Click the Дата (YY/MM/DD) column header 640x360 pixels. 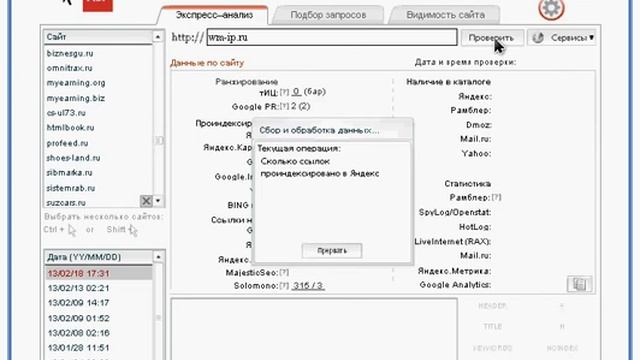(x=98, y=257)
